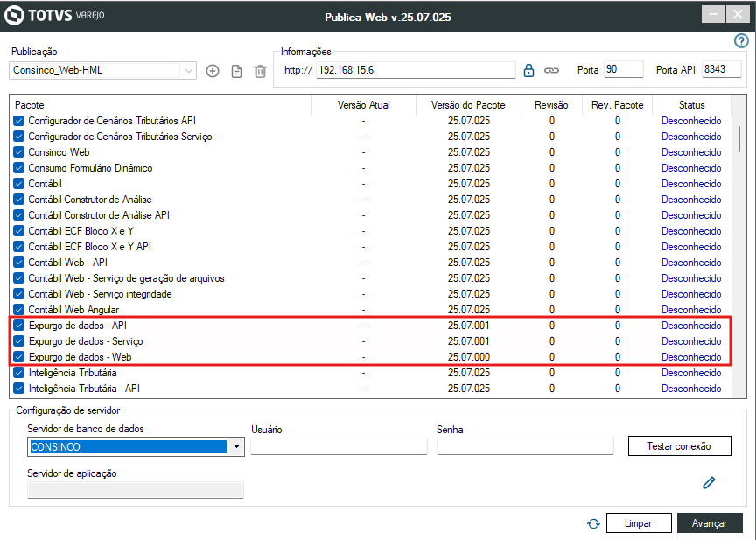Select Contábil Web - Serviço de geração de arquivos
The height and width of the screenshot is (540, 756).
[126, 278]
